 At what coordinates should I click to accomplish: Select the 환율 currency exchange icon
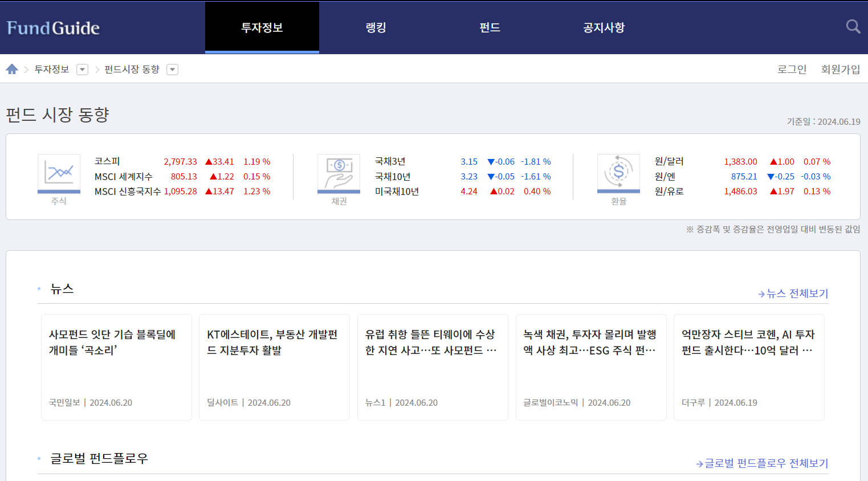(618, 173)
